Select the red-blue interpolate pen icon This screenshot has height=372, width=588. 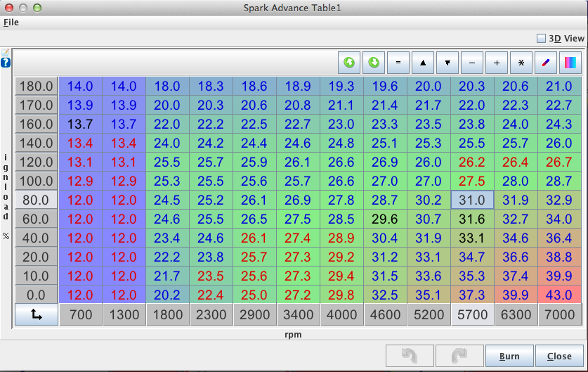[x=545, y=63]
